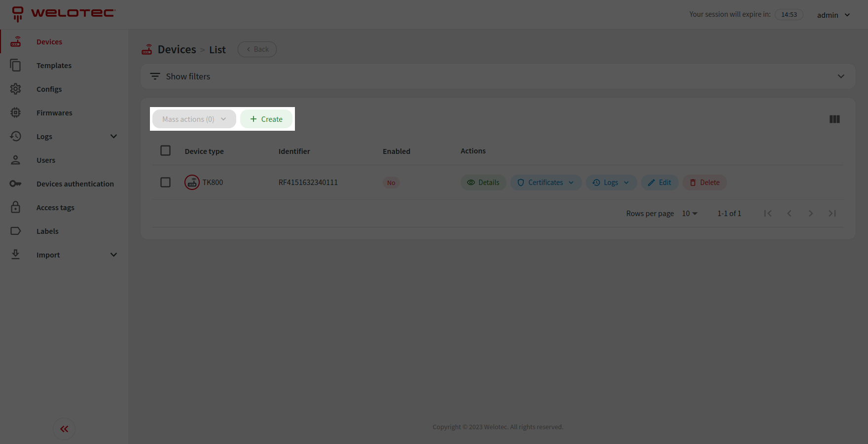Click the Logs history icon in sidebar

click(x=16, y=136)
